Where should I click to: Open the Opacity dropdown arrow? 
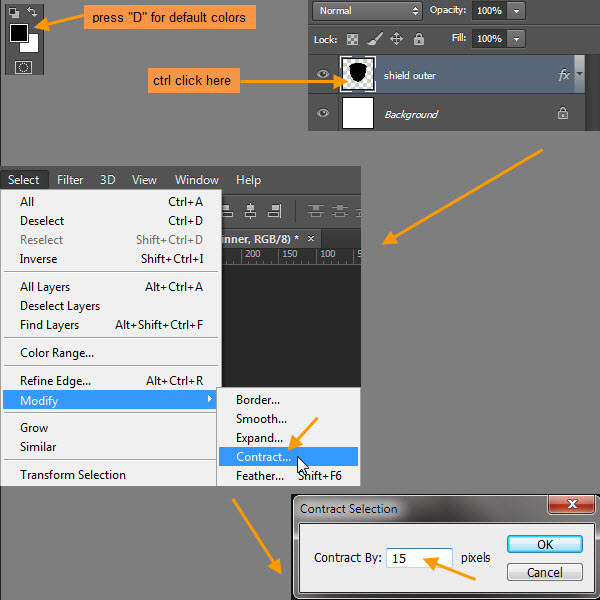[x=515, y=10]
